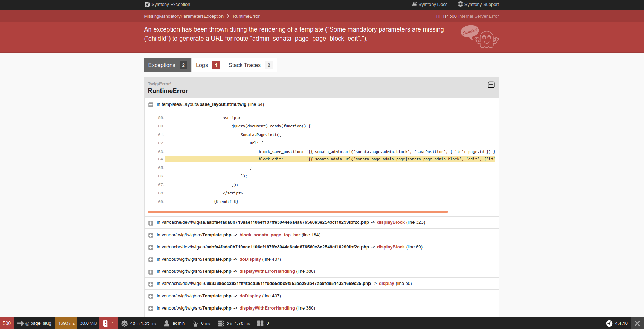Collapse the RuntimeError exception panel
The image size is (644, 329).
coord(491,85)
